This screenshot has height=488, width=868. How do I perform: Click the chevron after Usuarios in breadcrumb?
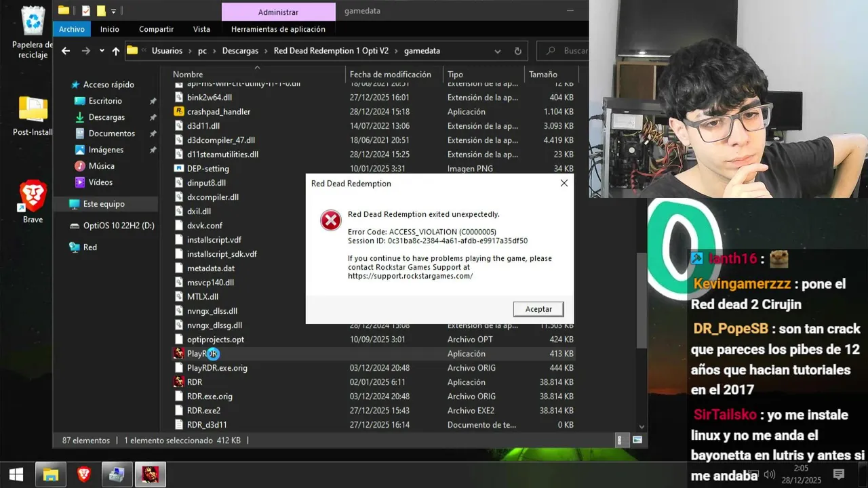190,51
